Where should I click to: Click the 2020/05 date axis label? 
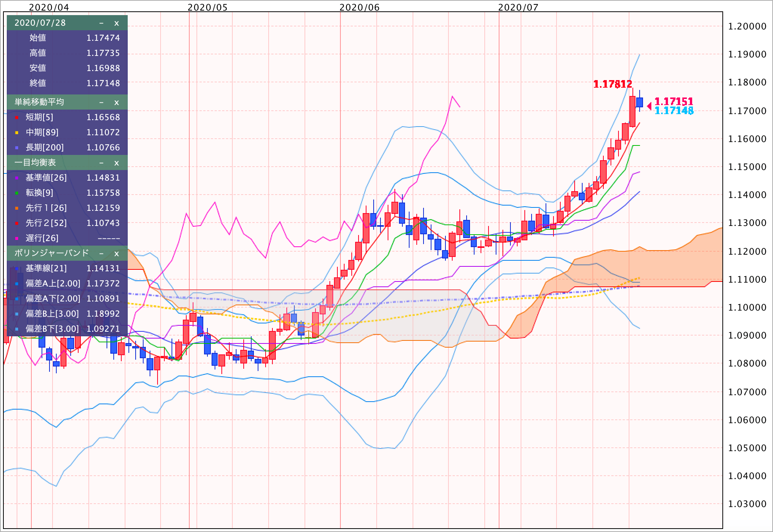[208, 7]
